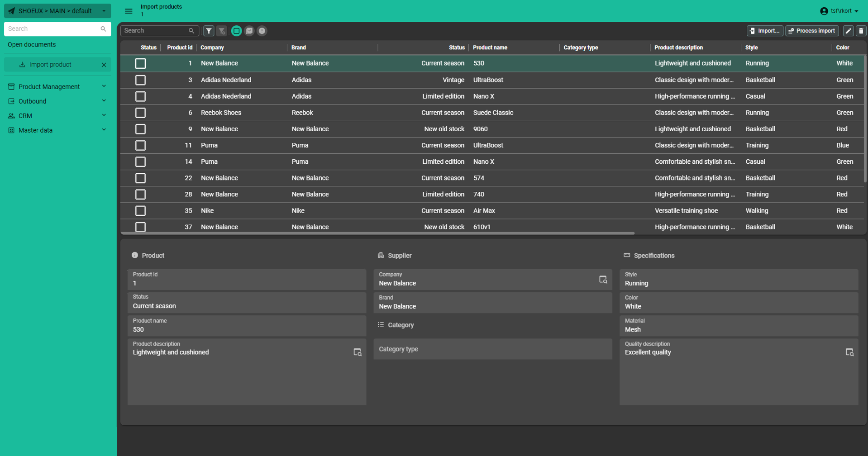This screenshot has height=456, width=868.
Task: Check the checkbox for product id 14
Action: (x=140, y=161)
